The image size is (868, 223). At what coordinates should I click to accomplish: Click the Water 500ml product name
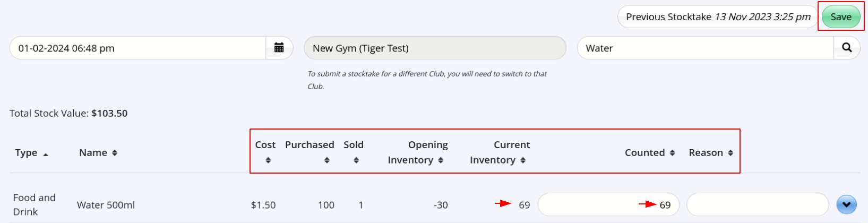pyautogui.click(x=106, y=205)
